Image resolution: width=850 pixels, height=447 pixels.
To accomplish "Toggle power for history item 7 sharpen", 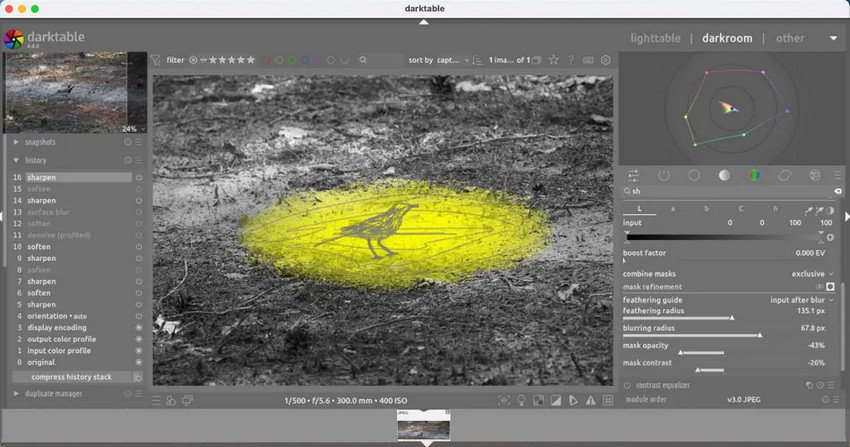I will click(139, 281).
